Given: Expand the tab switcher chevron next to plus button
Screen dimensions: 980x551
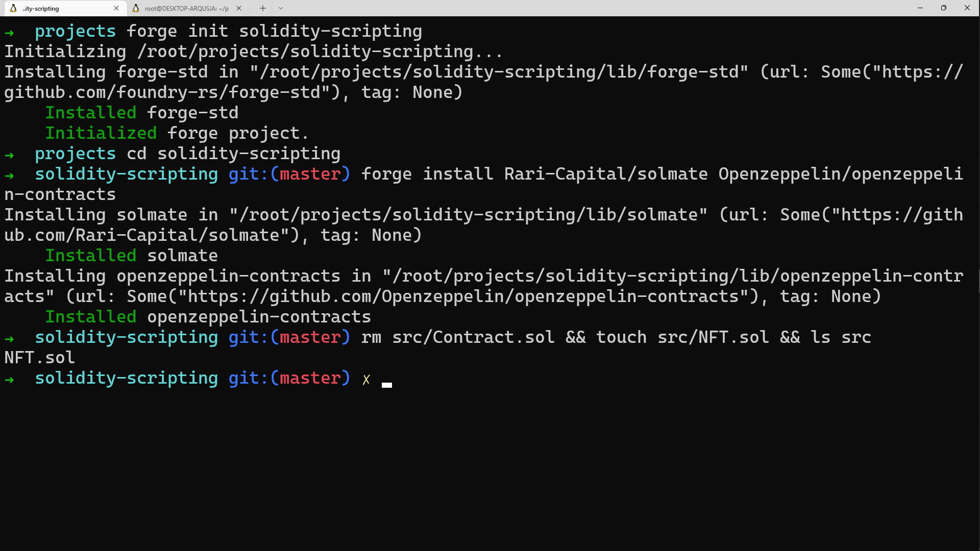Looking at the screenshot, I should (280, 8).
